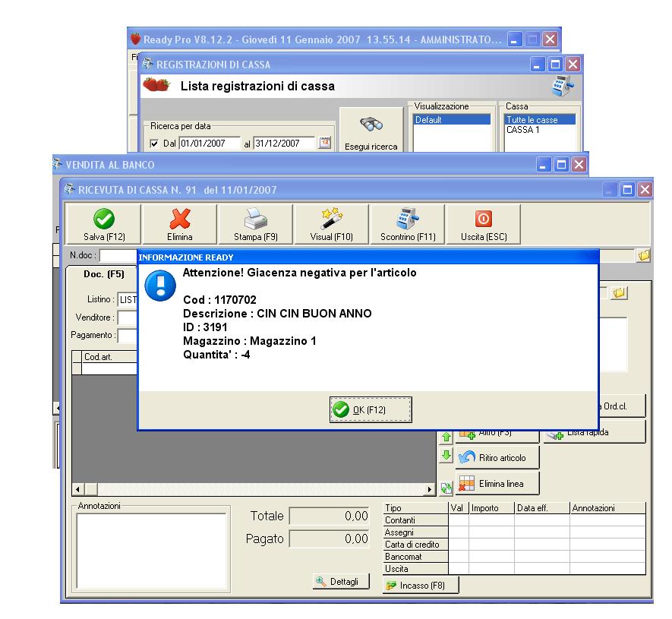The width and height of the screenshot is (672, 619).
Task: Open Dettagli magnifier button
Action: point(341,581)
